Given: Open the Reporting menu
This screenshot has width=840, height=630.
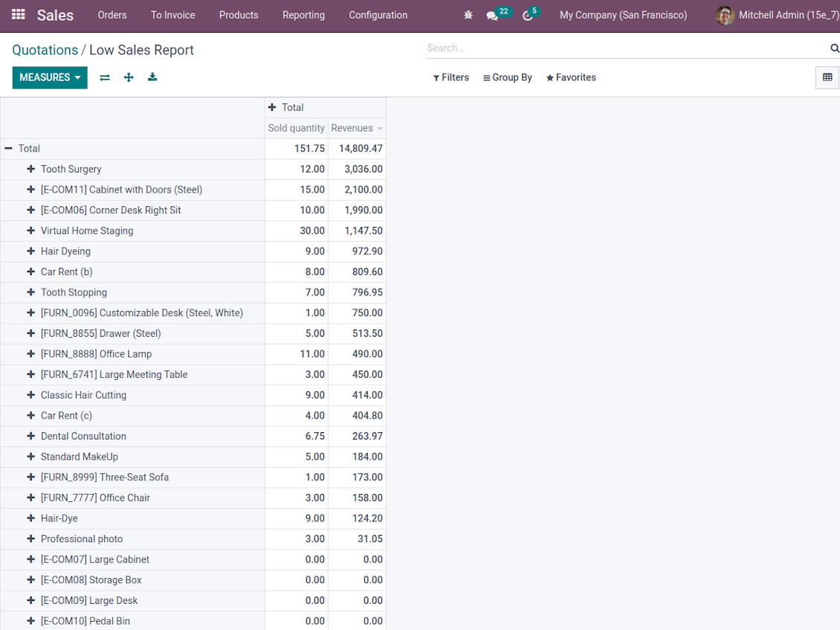Looking at the screenshot, I should pyautogui.click(x=303, y=15).
